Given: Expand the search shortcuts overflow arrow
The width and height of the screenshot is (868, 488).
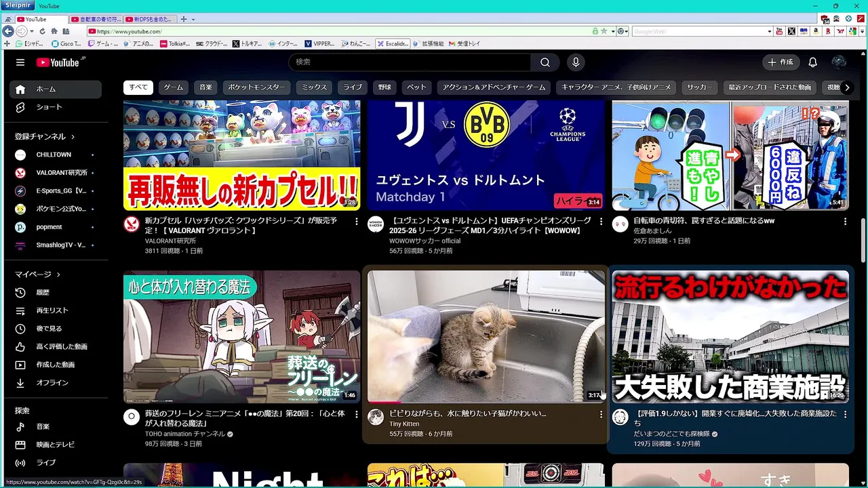Looking at the screenshot, I should point(861,31).
